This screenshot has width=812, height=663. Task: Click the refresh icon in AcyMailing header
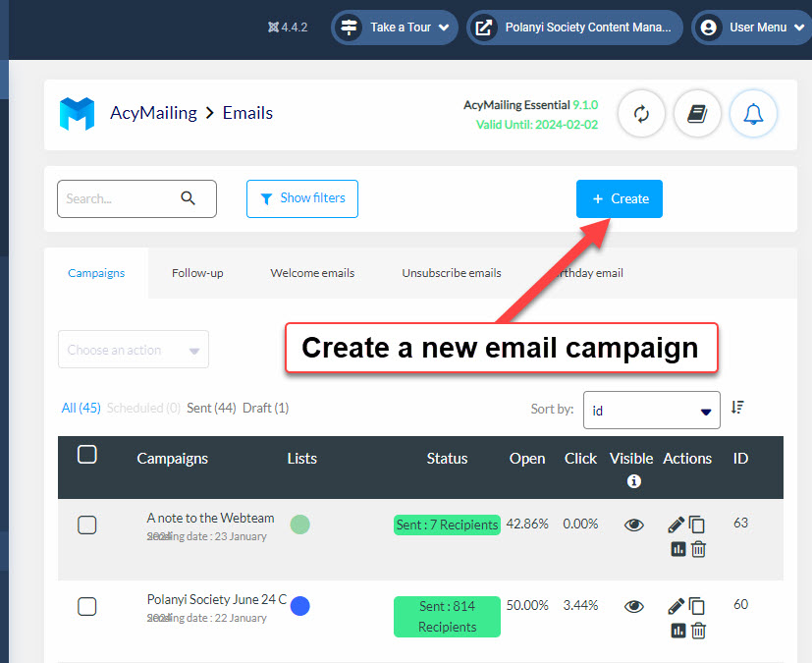coord(642,114)
